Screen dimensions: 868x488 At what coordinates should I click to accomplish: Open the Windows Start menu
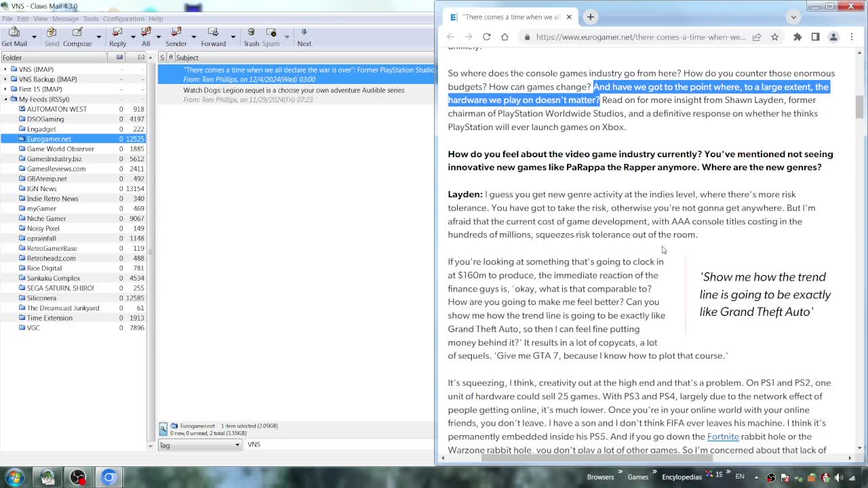point(14,476)
